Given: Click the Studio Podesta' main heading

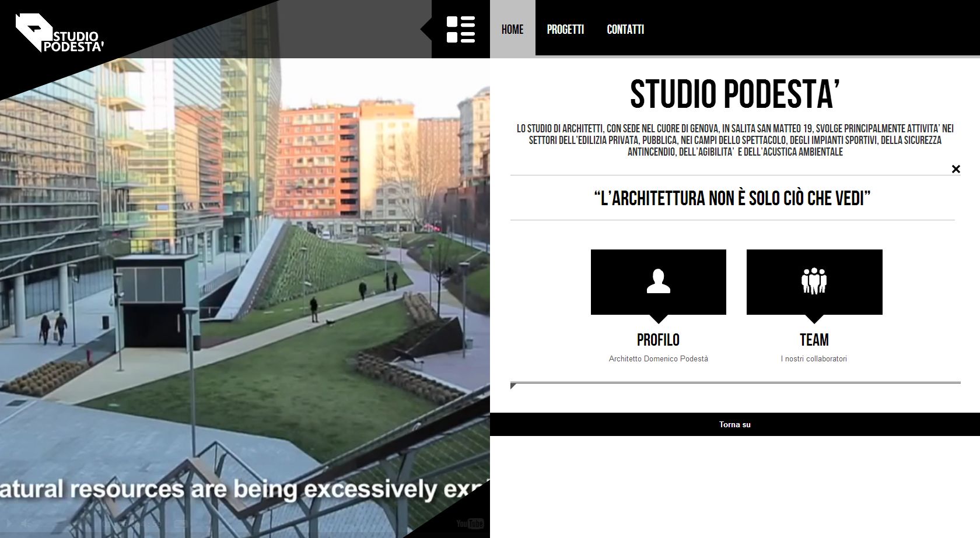Looking at the screenshot, I should click(735, 94).
